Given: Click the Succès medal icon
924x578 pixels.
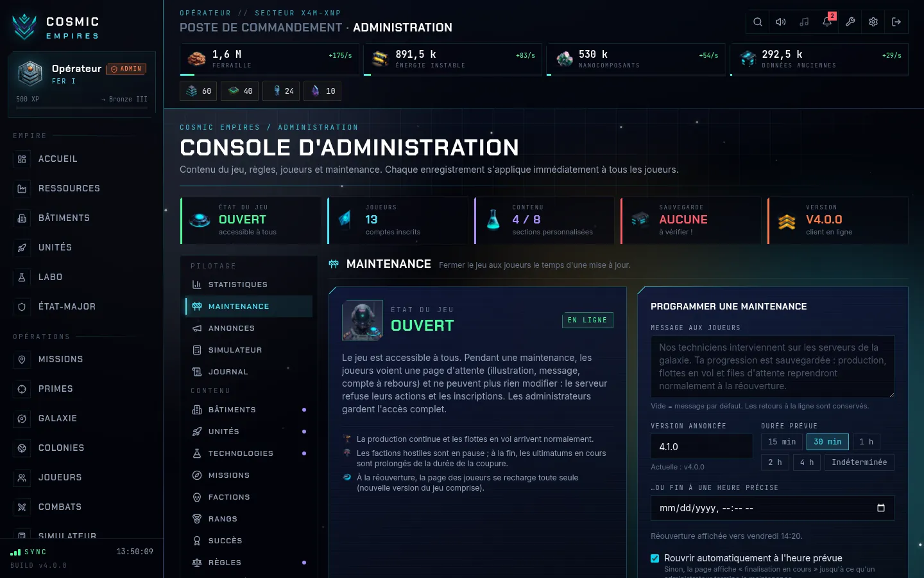Looking at the screenshot, I should pyautogui.click(x=197, y=541).
